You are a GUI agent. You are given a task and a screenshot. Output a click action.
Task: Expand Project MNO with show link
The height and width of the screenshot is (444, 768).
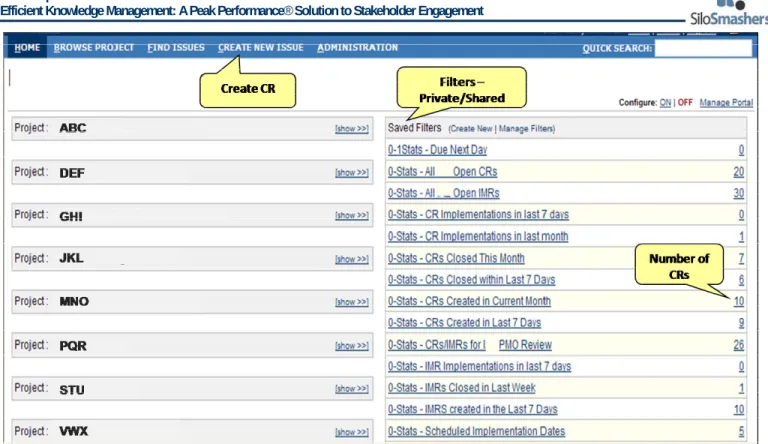352,302
